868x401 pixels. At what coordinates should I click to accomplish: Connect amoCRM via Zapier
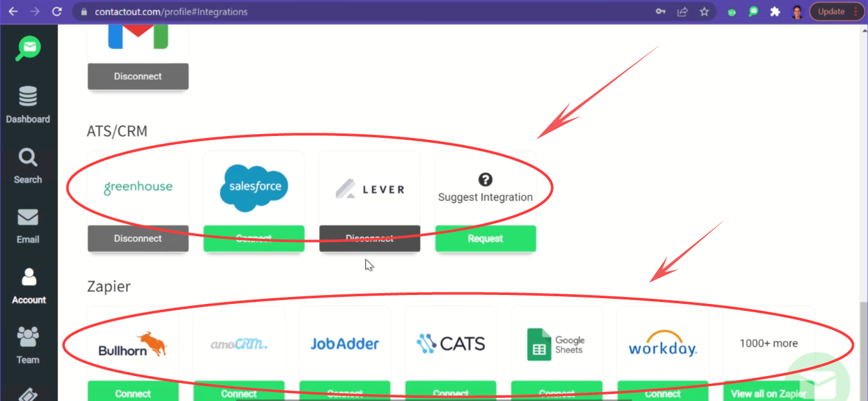239,391
